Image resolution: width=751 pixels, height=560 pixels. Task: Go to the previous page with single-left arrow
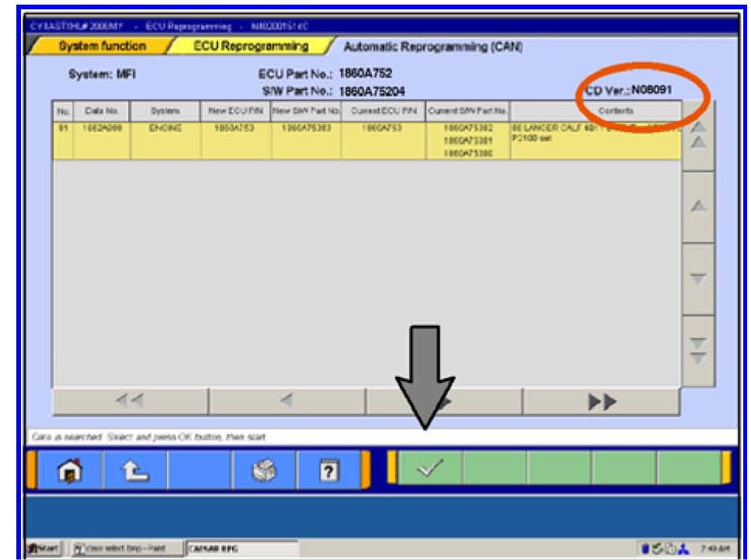pos(287,402)
